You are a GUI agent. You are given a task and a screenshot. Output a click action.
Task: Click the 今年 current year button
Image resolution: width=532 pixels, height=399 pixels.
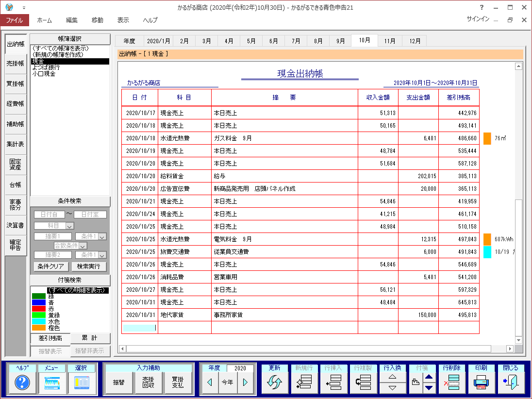point(227,382)
